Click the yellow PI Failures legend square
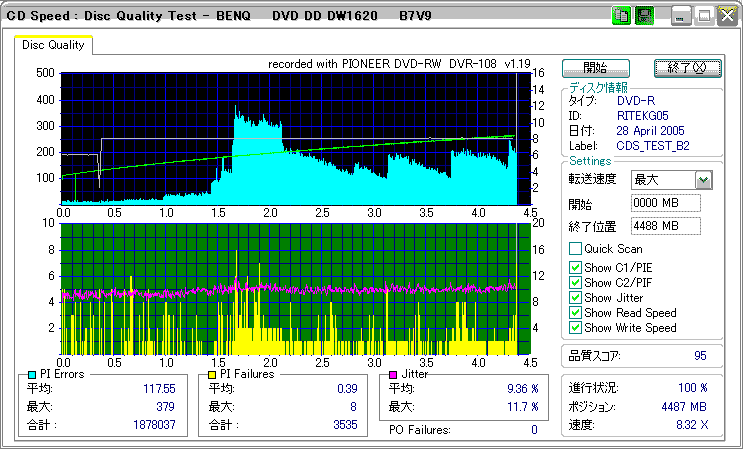This screenshot has height=449, width=743. (x=212, y=374)
